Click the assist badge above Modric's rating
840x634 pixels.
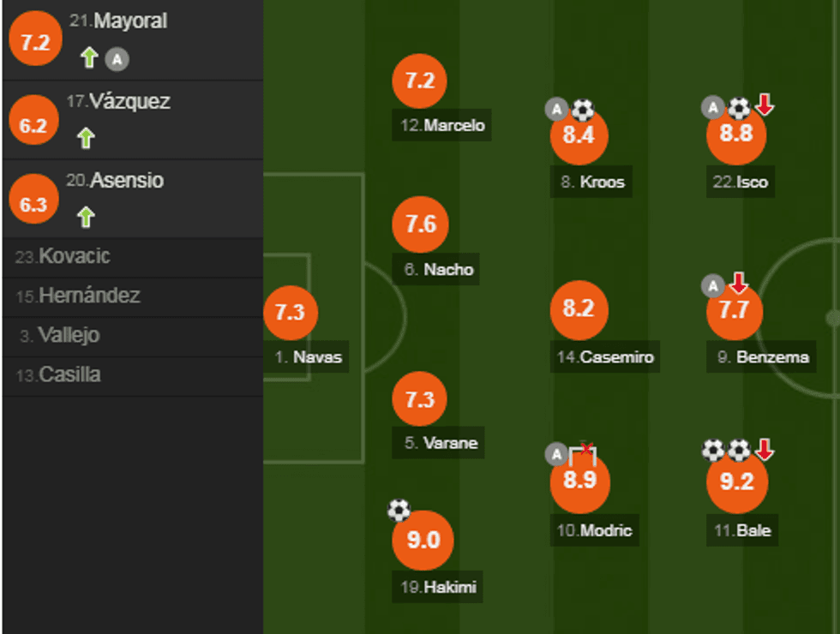pos(557,454)
